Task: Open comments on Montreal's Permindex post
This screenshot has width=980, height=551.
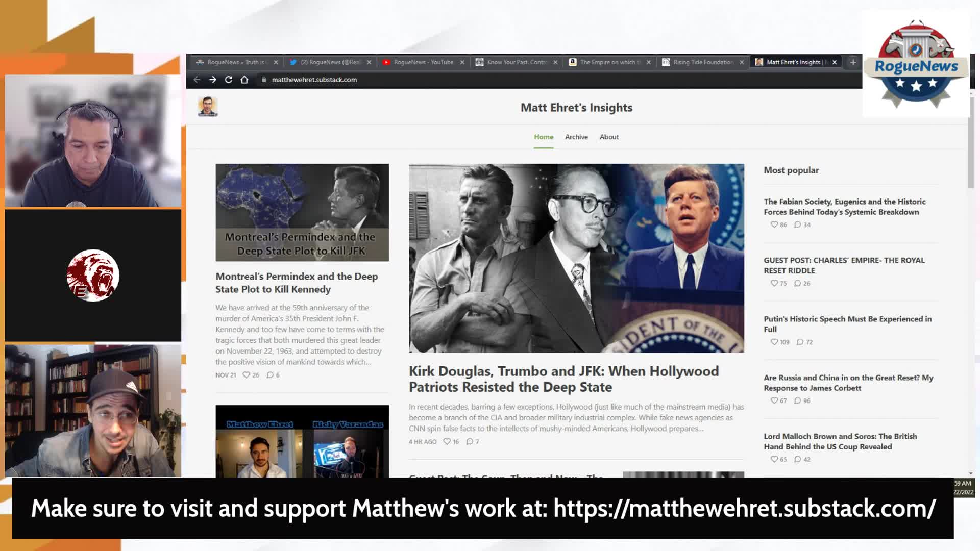Action: [x=271, y=375]
